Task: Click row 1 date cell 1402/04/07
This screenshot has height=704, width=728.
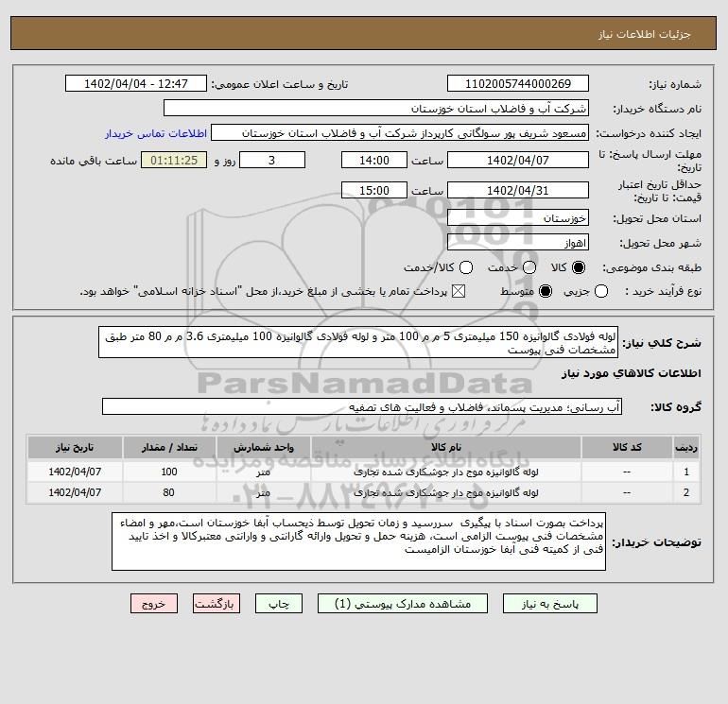Action: (x=75, y=472)
